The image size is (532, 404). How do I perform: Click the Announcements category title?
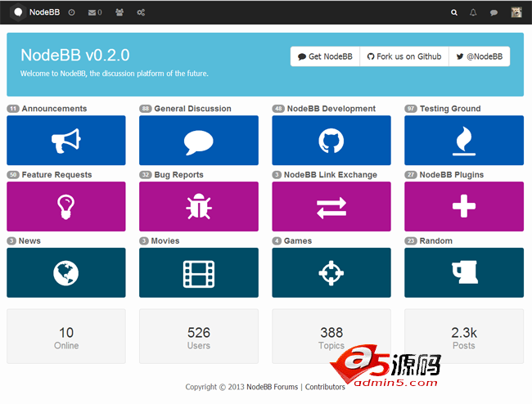click(54, 109)
